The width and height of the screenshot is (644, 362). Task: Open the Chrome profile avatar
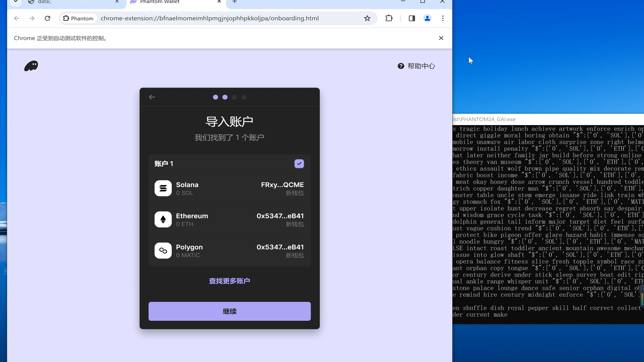click(427, 18)
